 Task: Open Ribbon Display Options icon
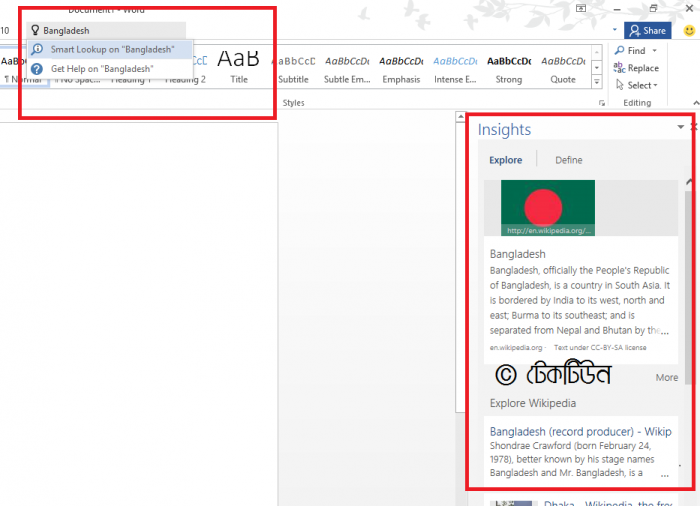pyautogui.click(x=581, y=8)
